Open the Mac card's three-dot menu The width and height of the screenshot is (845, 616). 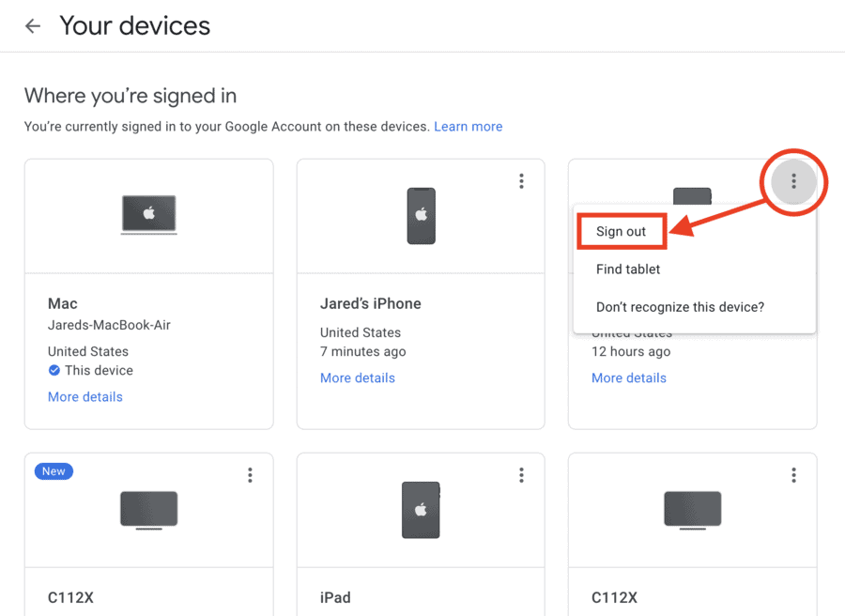point(250,180)
